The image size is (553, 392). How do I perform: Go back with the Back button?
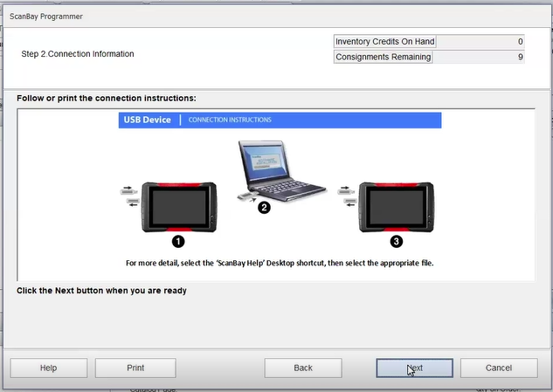pyautogui.click(x=303, y=368)
